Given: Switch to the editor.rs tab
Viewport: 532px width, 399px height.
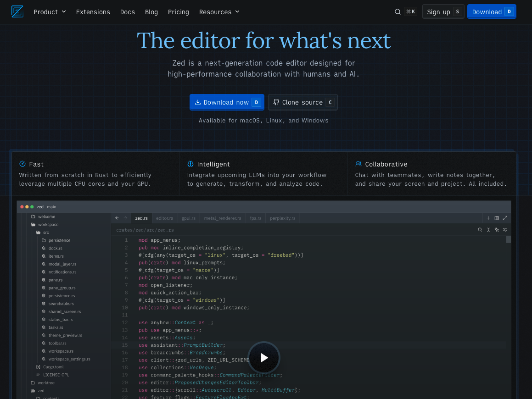Looking at the screenshot, I should (x=164, y=218).
